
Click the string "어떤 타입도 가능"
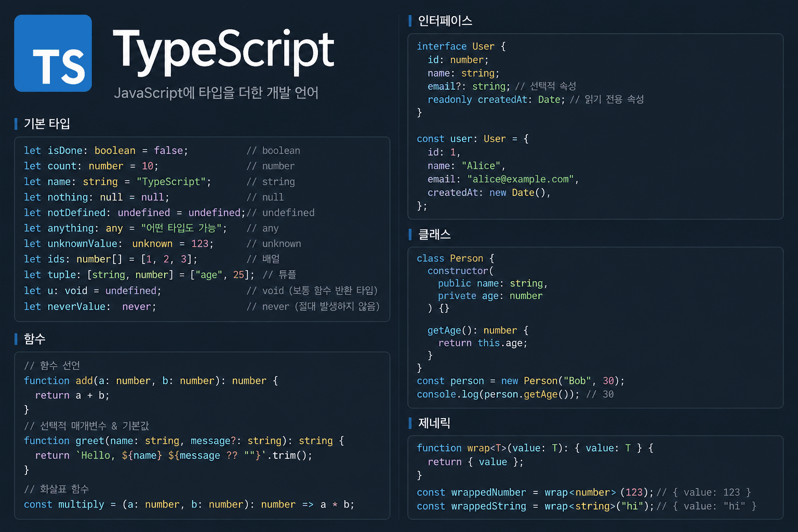click(x=181, y=228)
